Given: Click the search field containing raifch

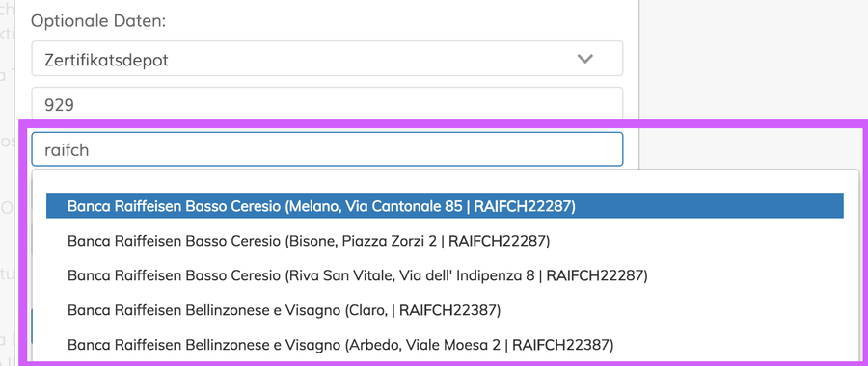Looking at the screenshot, I should (327, 148).
